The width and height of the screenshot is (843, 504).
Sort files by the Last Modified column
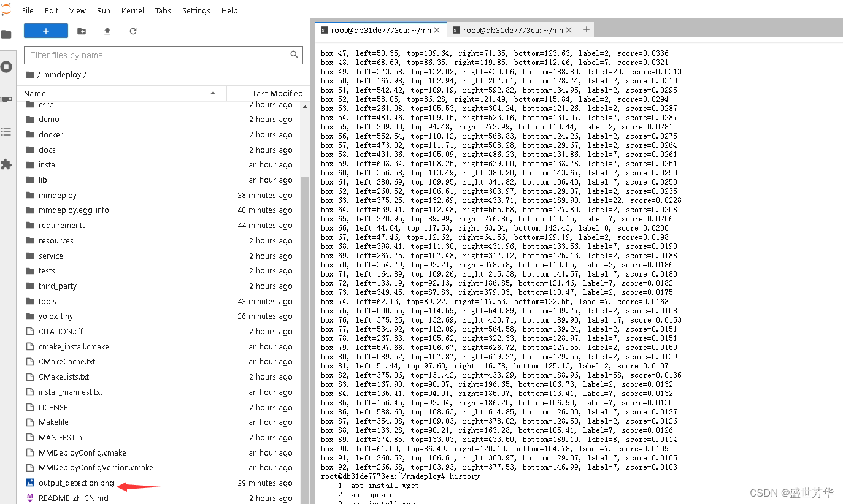pos(269,93)
